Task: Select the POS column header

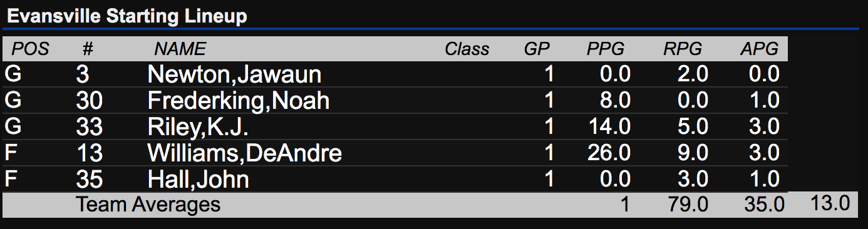Action: click(30, 49)
